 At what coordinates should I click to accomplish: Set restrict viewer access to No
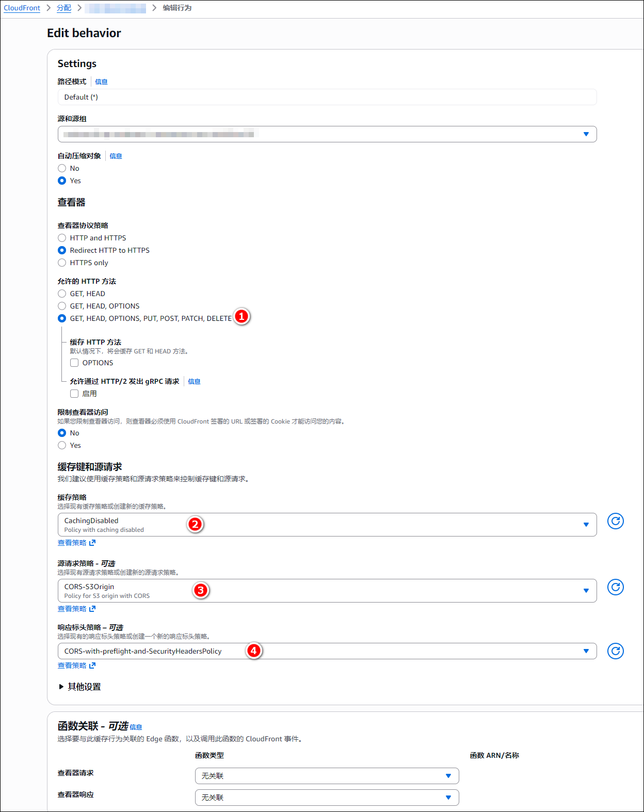click(62, 433)
